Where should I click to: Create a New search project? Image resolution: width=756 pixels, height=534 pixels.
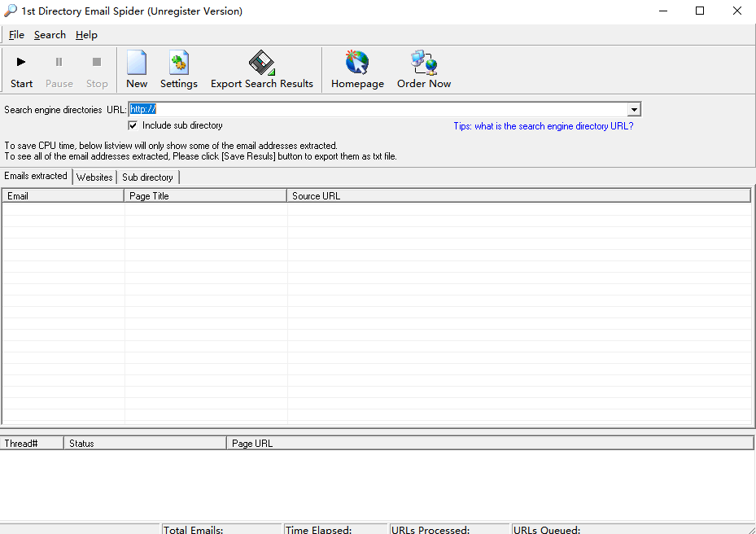[x=137, y=70]
